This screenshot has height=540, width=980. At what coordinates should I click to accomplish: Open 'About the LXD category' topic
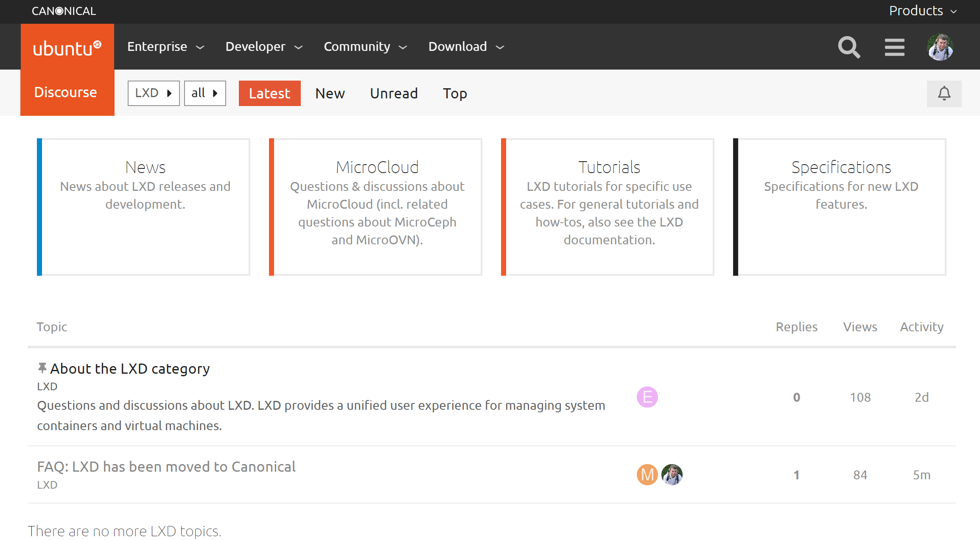tap(130, 369)
